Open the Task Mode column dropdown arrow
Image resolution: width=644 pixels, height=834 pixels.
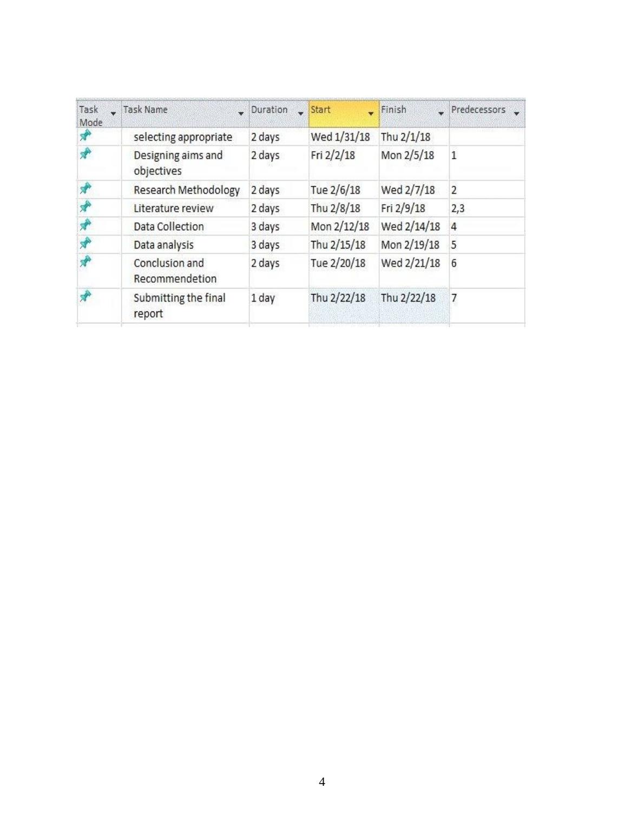point(113,114)
